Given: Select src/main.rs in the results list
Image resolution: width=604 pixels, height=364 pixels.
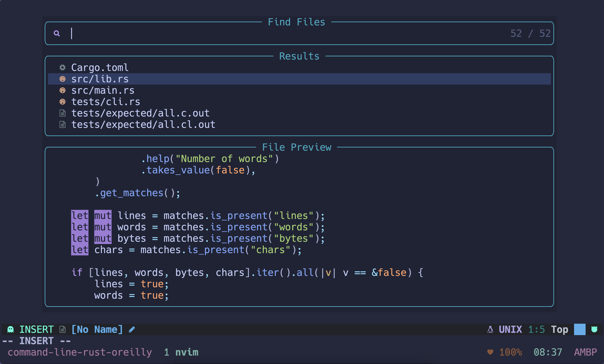Looking at the screenshot, I should 103,90.
